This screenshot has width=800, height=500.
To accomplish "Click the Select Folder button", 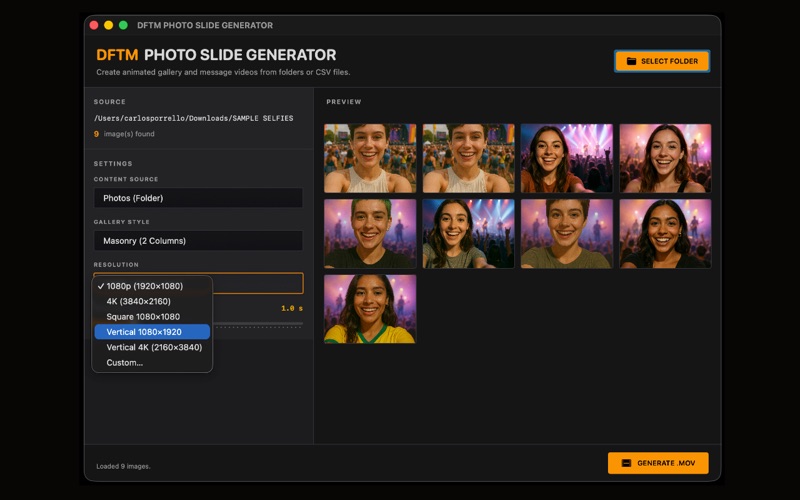I will click(662, 61).
